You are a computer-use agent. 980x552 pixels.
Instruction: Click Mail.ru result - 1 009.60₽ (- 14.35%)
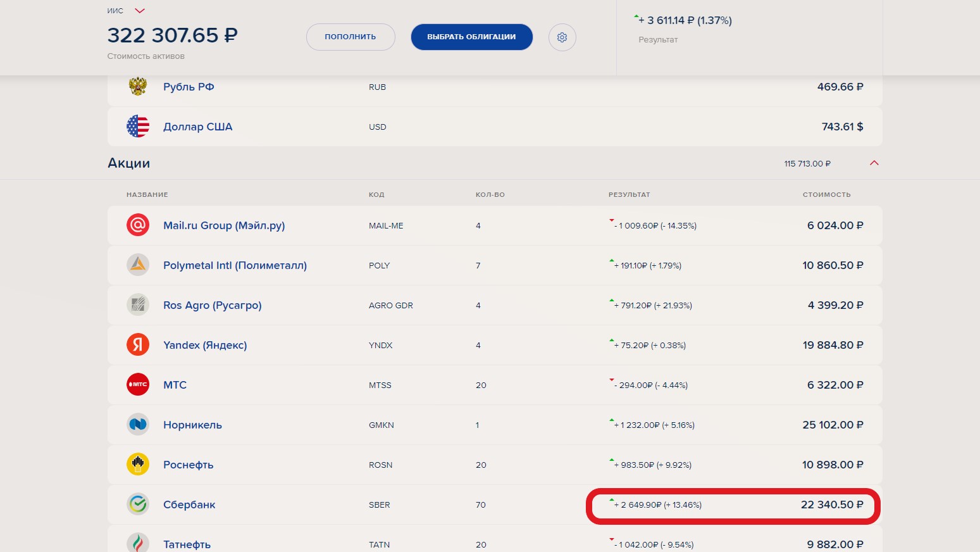tap(655, 225)
